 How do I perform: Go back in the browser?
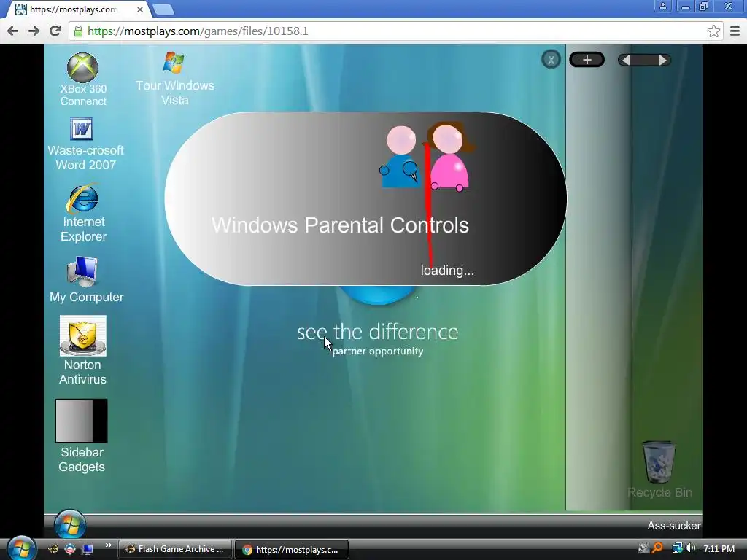[13, 31]
